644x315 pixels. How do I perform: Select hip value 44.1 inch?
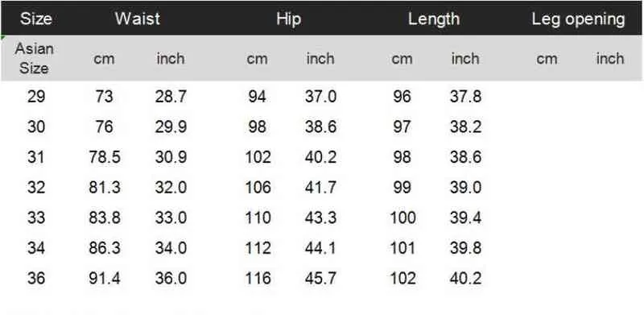(x=320, y=248)
